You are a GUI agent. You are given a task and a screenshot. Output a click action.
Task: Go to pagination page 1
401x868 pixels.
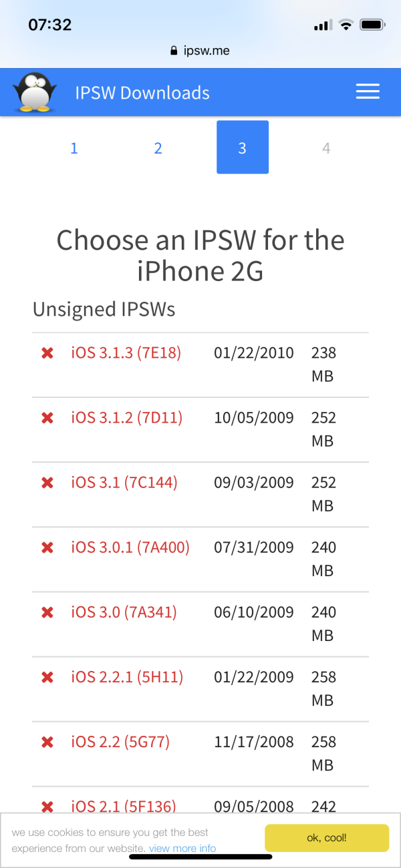coord(74,148)
